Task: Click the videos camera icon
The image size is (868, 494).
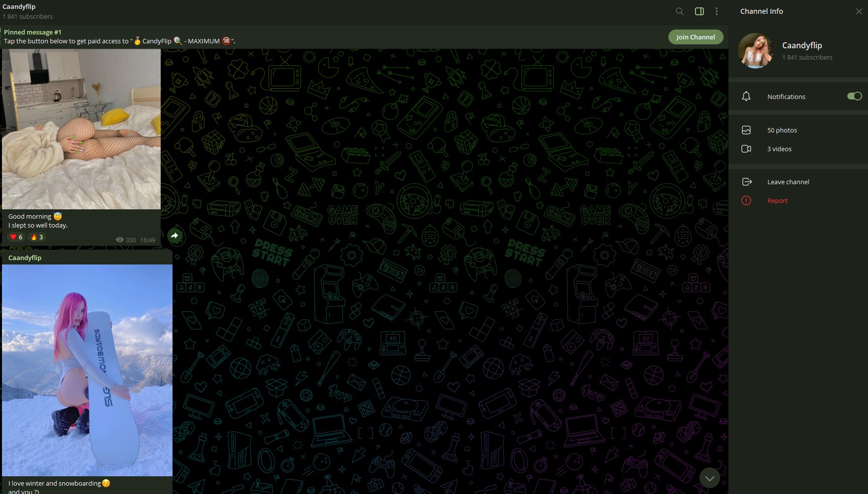Action: coord(746,149)
